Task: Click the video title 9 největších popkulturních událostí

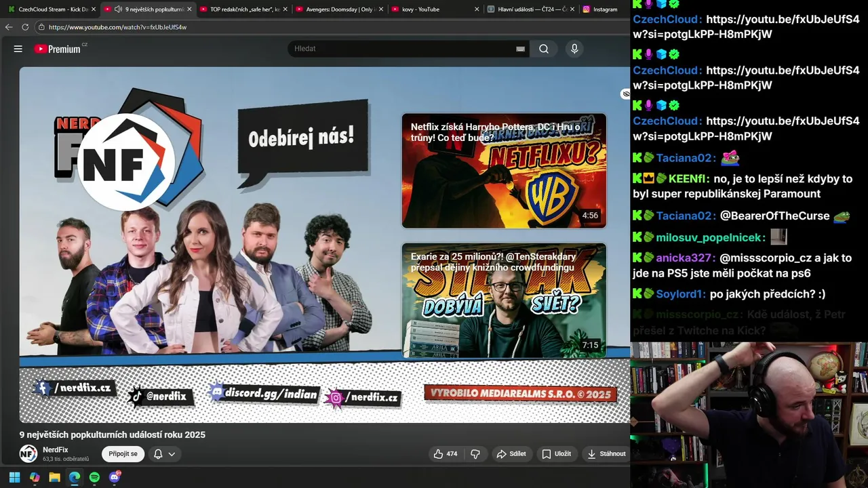Action: pos(113,434)
